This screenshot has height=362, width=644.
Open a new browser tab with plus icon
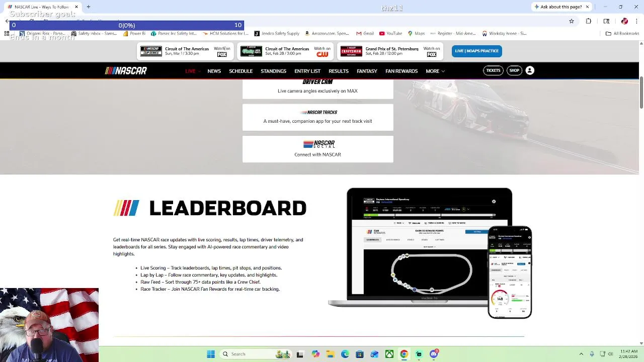89,7
